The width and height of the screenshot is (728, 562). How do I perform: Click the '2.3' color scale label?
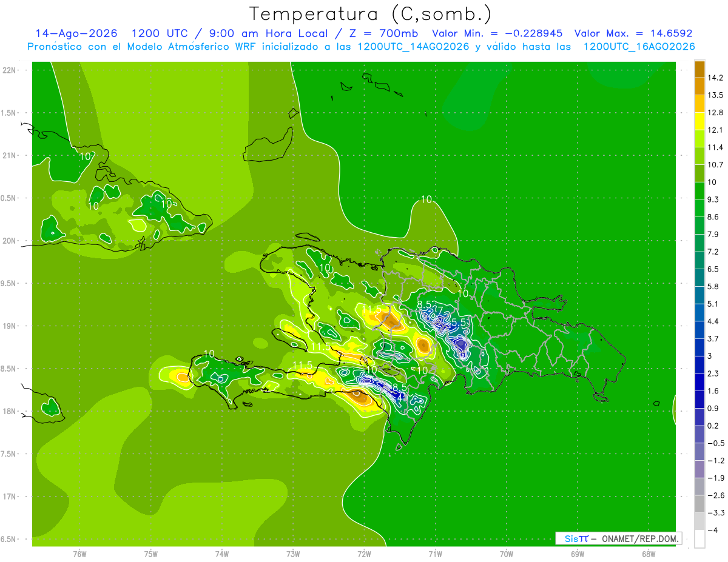[x=713, y=373]
